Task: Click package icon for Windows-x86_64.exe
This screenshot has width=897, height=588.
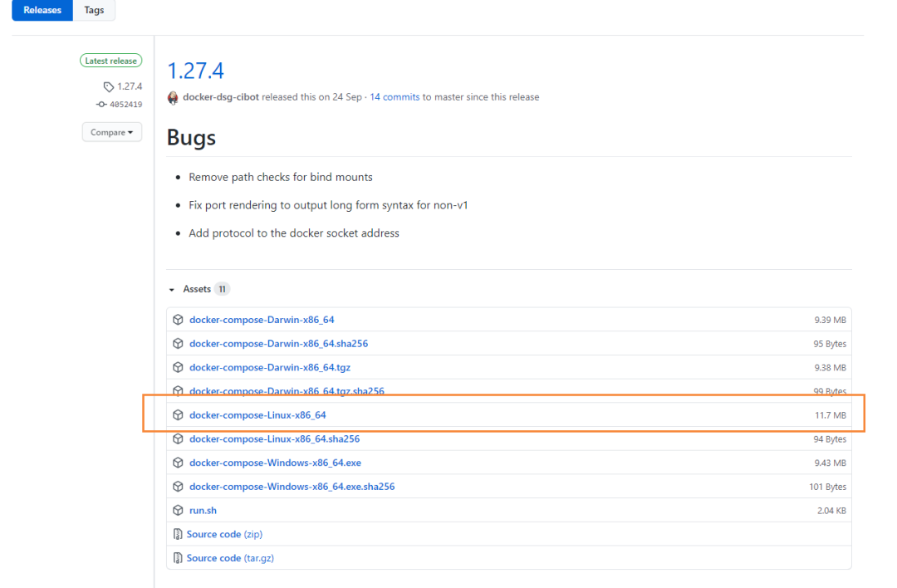Action: pos(178,463)
